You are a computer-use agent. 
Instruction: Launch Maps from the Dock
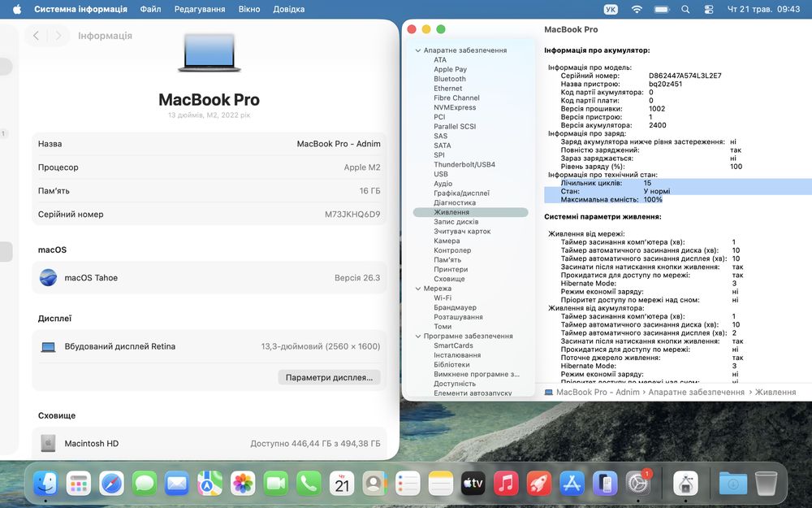point(210,484)
